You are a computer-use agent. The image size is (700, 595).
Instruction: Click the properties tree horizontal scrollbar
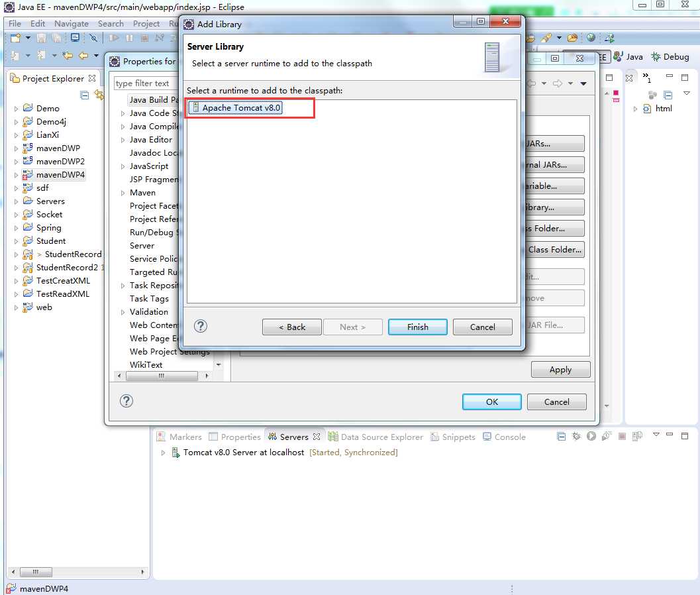click(162, 376)
